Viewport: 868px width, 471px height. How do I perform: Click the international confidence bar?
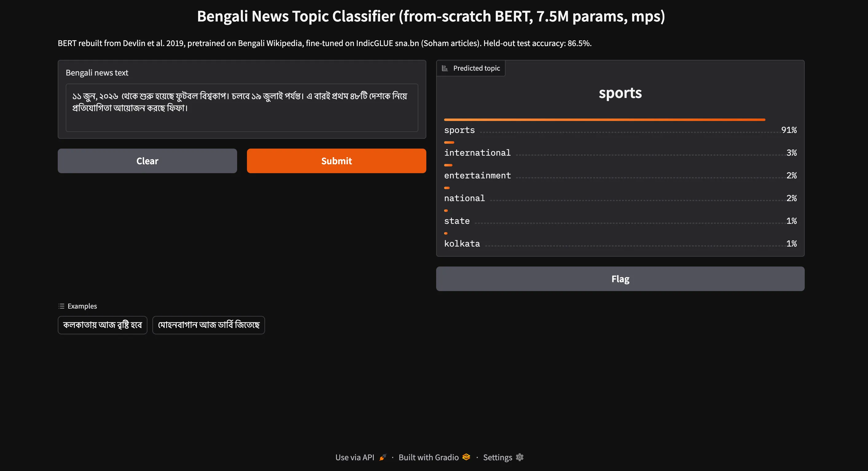pyautogui.click(x=449, y=142)
